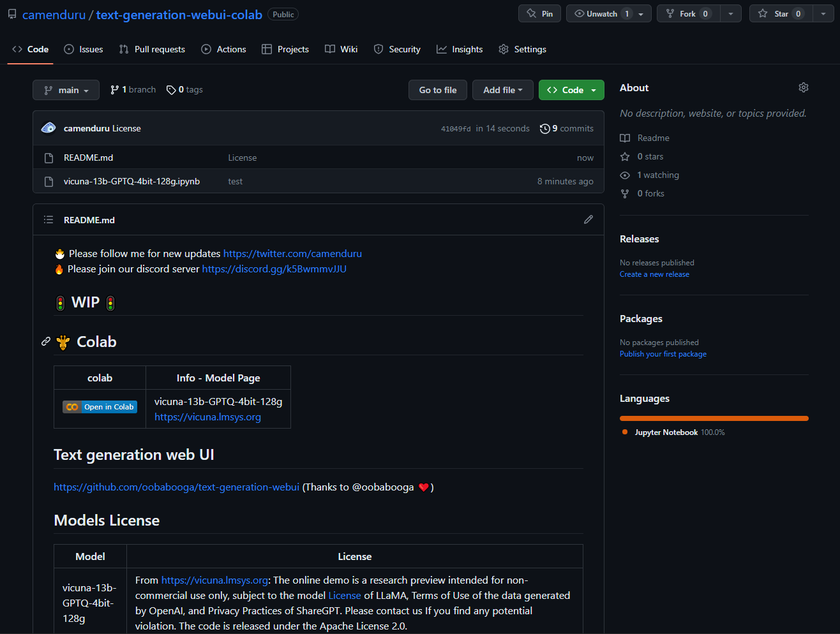840x634 pixels.
Task: Click the commit hash 41049fd
Action: pos(456,128)
